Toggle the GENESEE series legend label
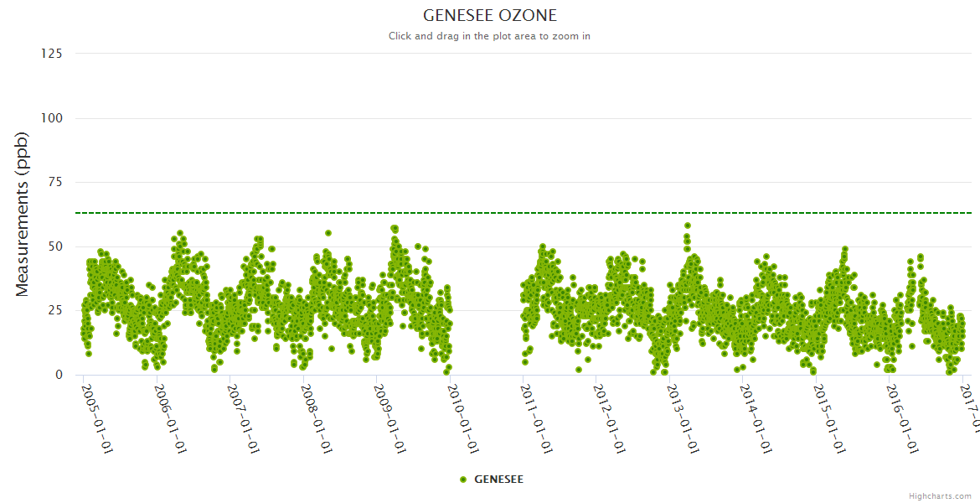 [498, 480]
